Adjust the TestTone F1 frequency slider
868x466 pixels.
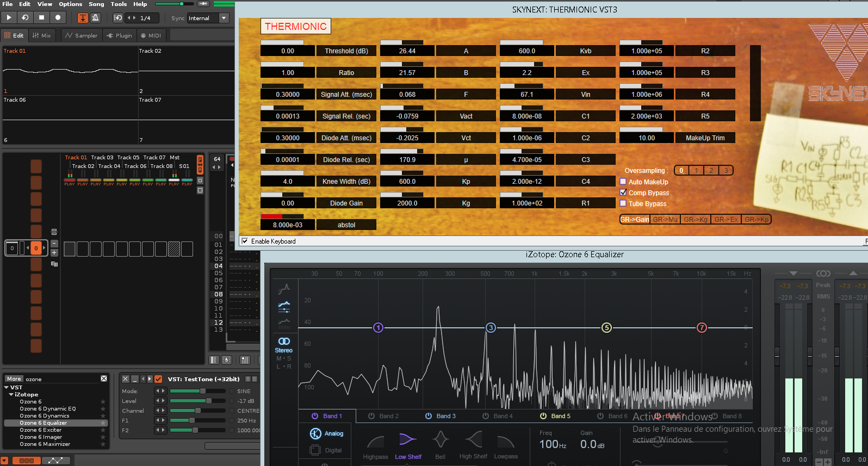click(x=197, y=420)
